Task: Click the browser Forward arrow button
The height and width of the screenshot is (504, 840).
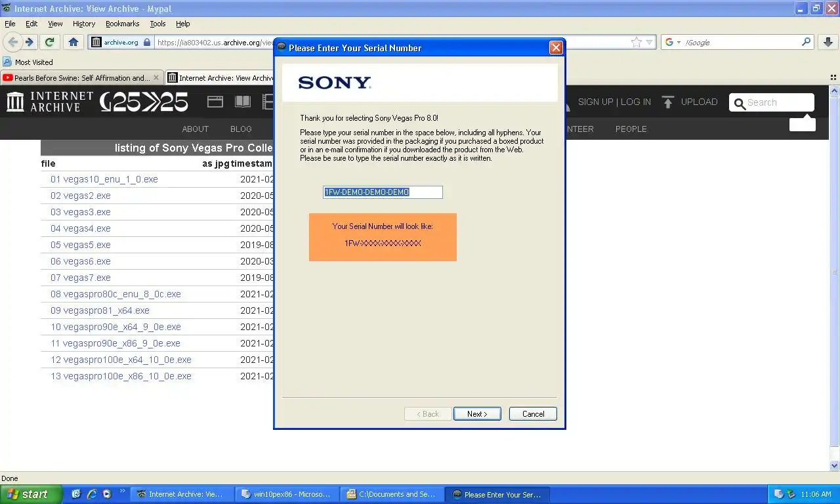Action: 30,42
